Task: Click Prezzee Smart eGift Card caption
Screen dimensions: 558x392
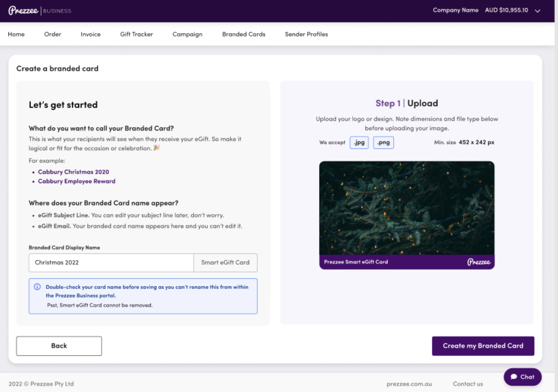Action: pyautogui.click(x=356, y=262)
